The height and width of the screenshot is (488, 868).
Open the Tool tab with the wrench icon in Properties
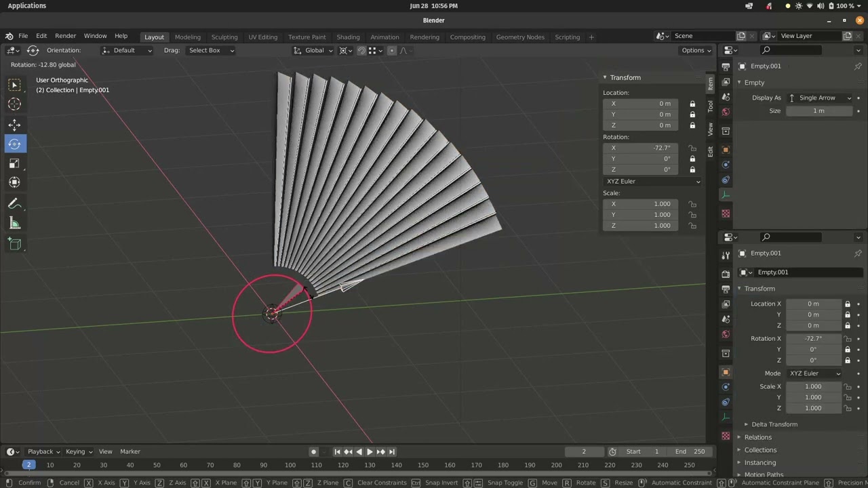pyautogui.click(x=726, y=255)
